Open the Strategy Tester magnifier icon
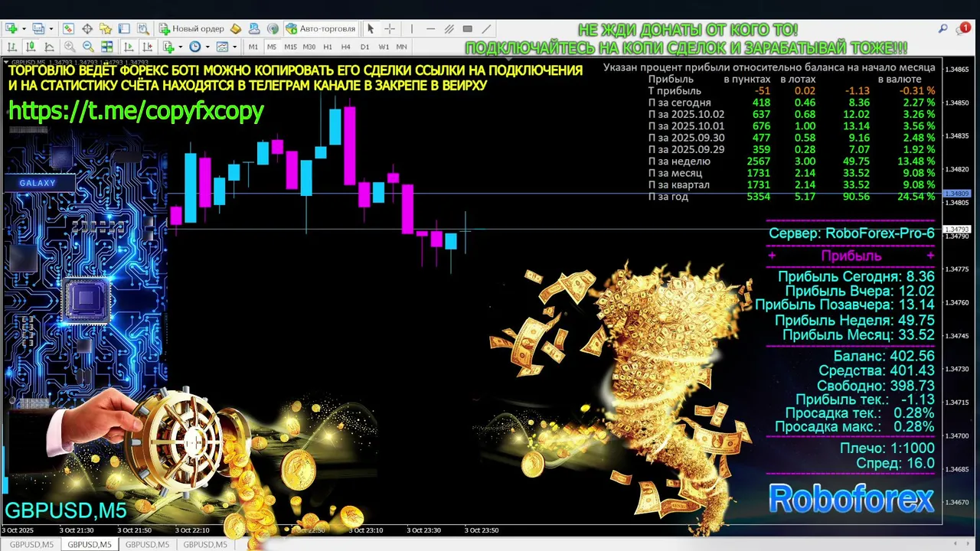 tap(142, 28)
